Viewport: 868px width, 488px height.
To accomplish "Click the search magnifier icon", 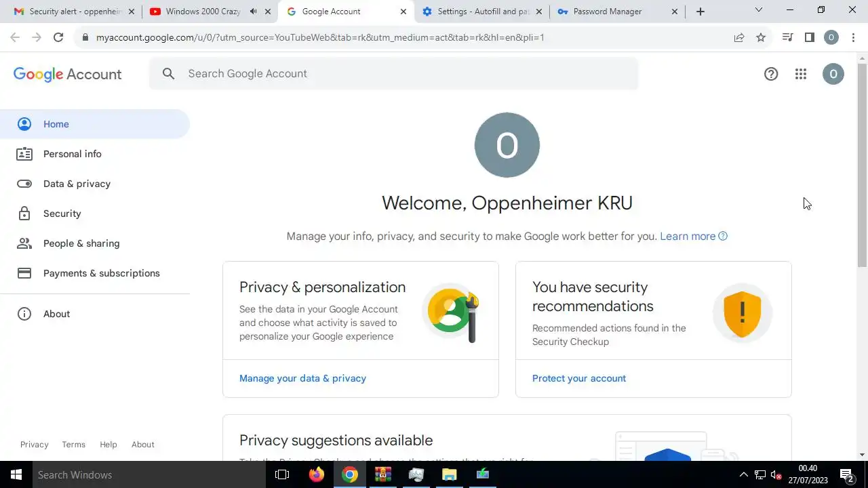I will pos(169,73).
